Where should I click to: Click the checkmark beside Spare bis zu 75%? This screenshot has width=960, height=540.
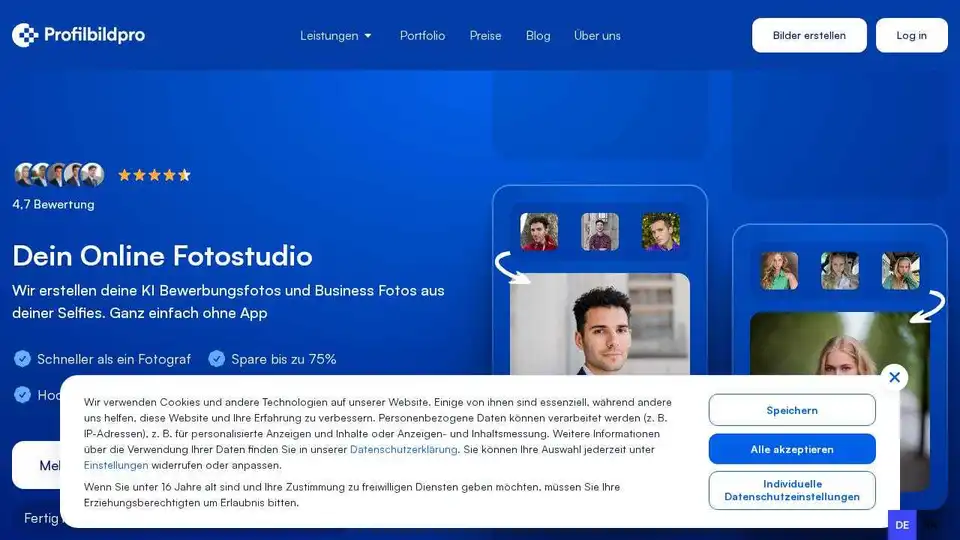217,359
